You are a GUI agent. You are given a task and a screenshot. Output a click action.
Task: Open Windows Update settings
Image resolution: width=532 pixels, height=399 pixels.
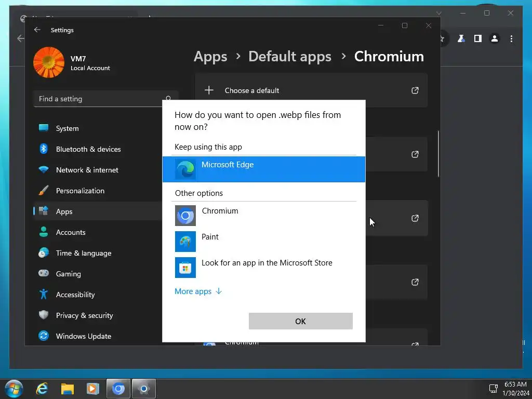[x=98, y=336]
